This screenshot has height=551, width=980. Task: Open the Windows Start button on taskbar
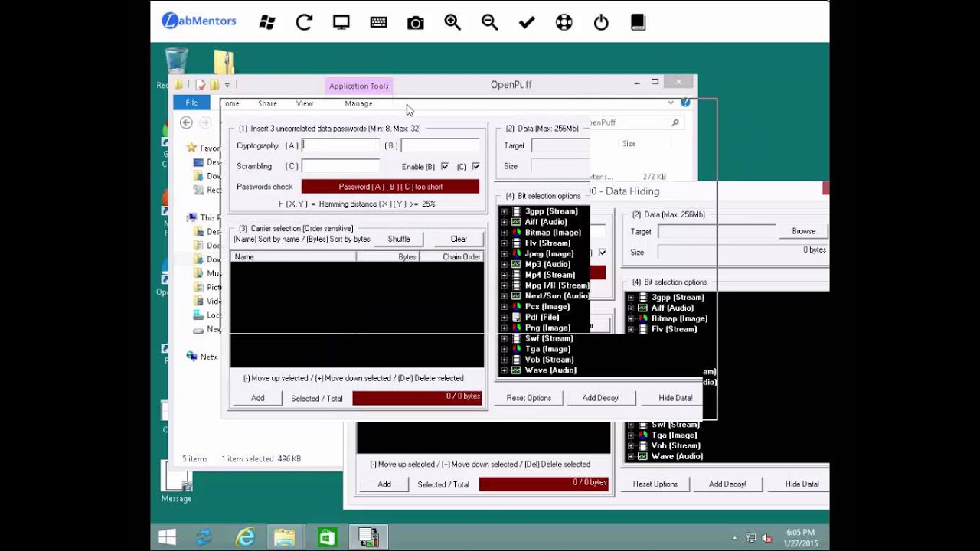click(x=167, y=537)
